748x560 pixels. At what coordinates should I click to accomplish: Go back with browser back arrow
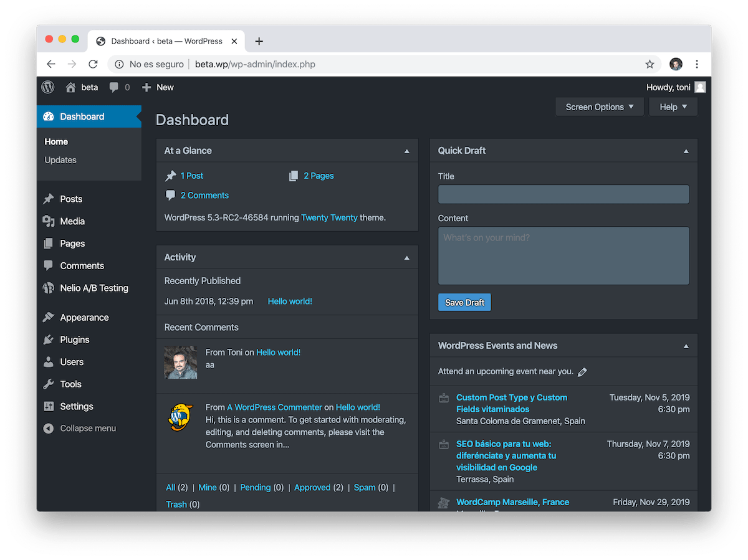tap(51, 64)
